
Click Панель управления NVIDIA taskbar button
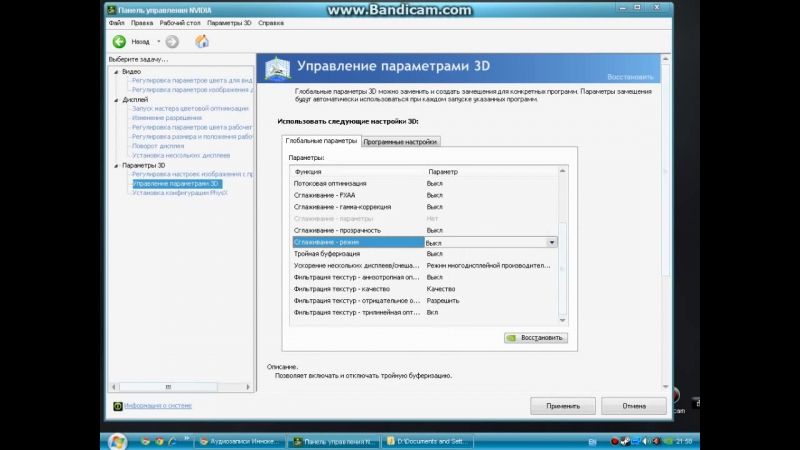point(335,442)
